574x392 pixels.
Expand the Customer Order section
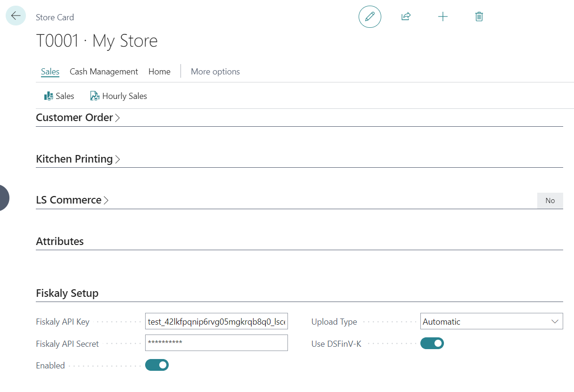(78, 118)
